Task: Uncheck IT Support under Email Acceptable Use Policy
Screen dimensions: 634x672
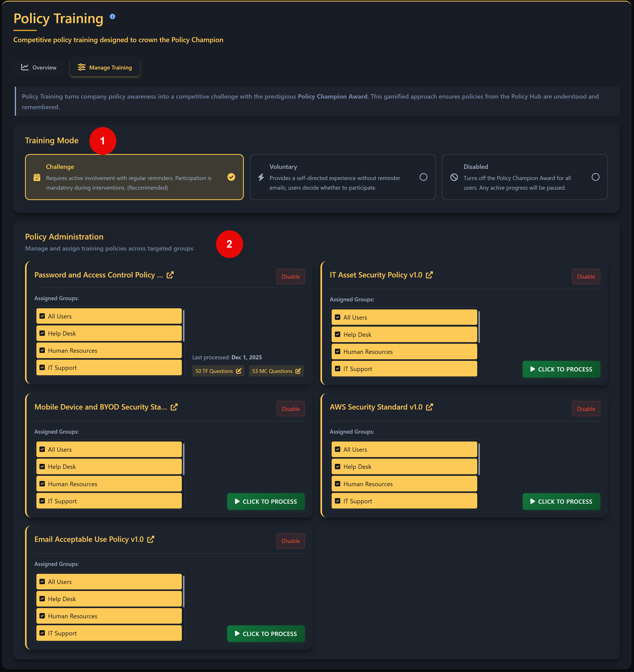Action: [42, 633]
